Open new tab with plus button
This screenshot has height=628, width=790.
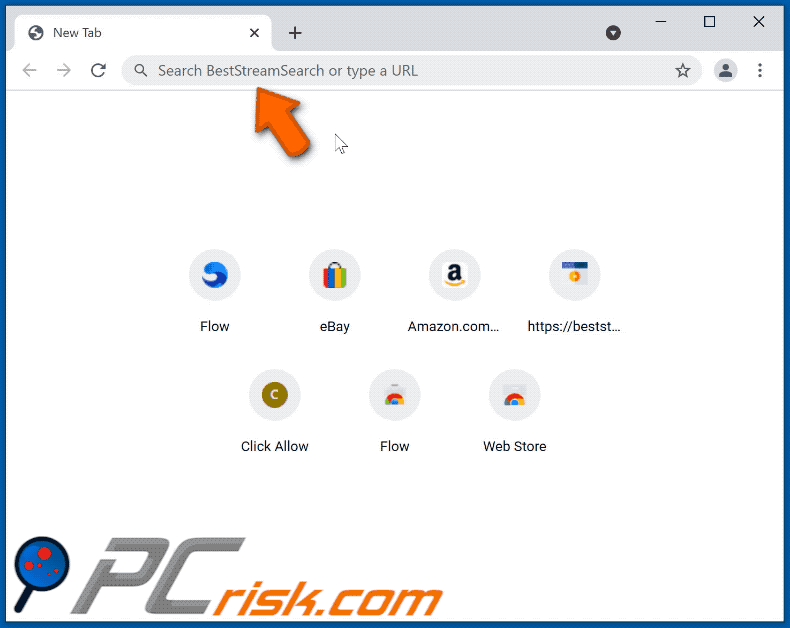(x=295, y=33)
